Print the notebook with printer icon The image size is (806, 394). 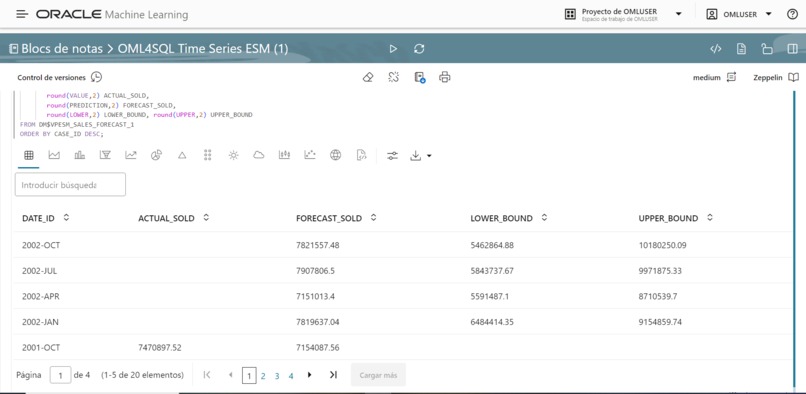tap(445, 78)
